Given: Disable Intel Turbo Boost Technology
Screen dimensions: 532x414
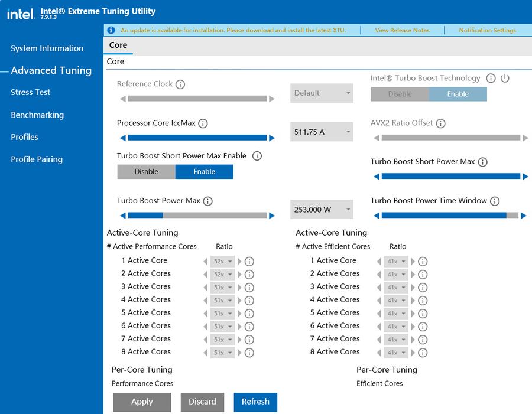Looking at the screenshot, I should pos(400,94).
